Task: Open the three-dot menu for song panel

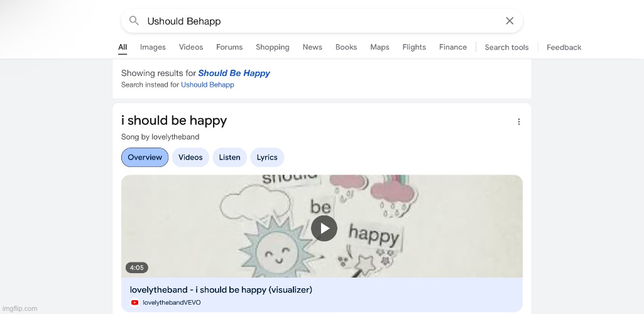Action: (x=518, y=122)
